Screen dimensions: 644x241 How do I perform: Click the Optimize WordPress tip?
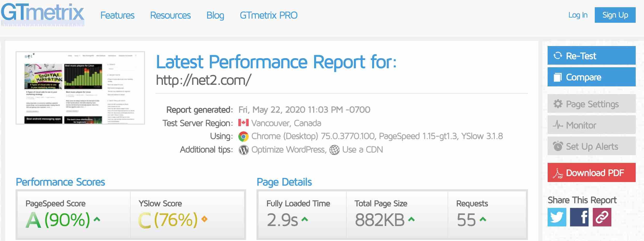coord(288,149)
